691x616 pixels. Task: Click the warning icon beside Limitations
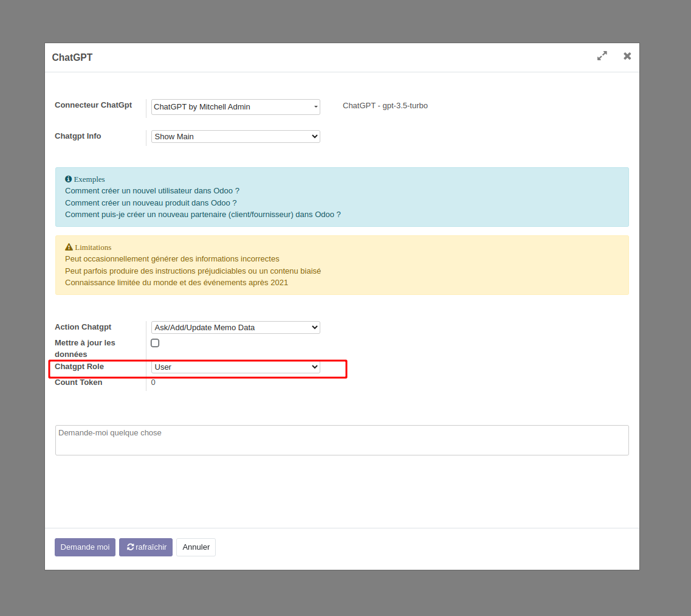tap(69, 247)
